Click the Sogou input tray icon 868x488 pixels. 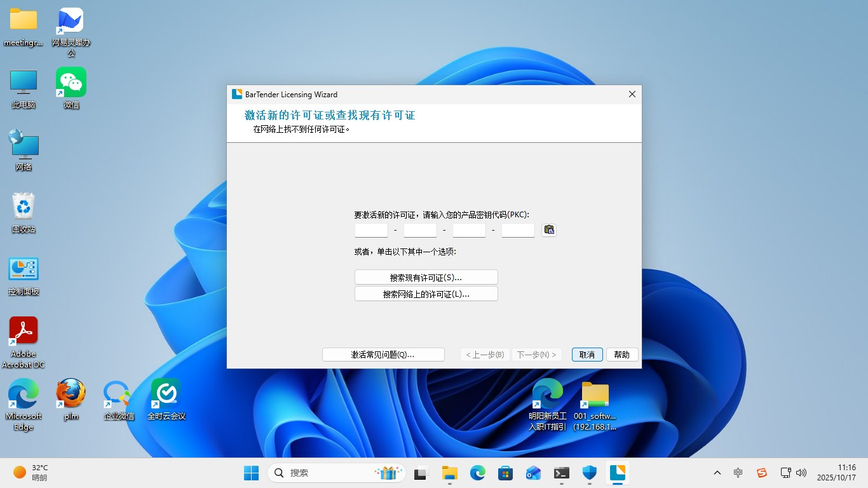click(762, 473)
